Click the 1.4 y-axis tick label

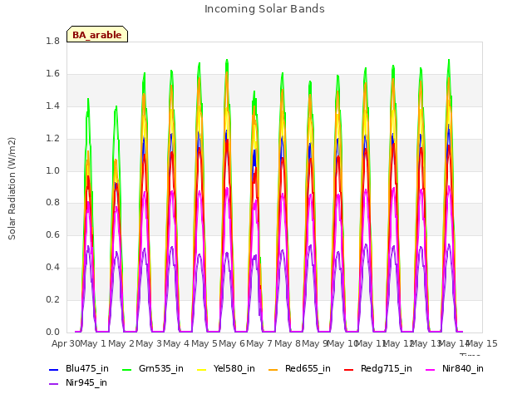[52, 106]
